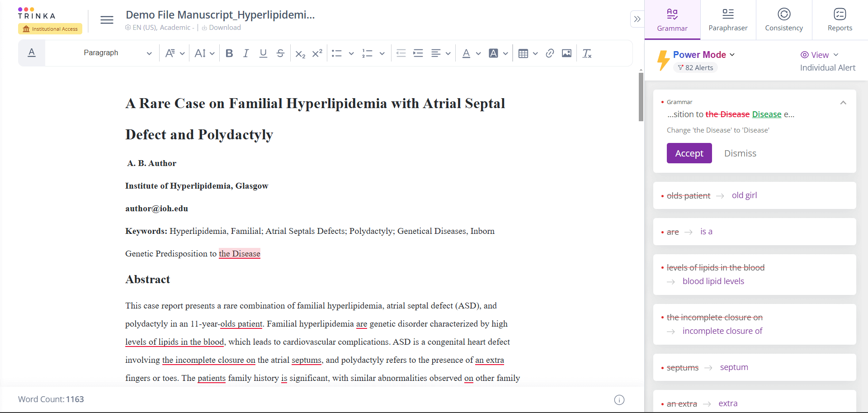Insert a numbered list
868x413 pixels.
tap(367, 53)
